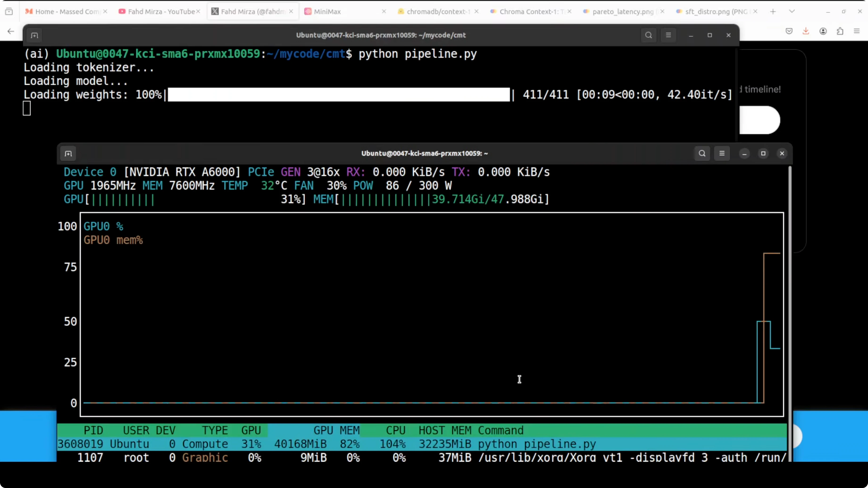
Task: Click browser back arrow button
Action: [x=11, y=31]
